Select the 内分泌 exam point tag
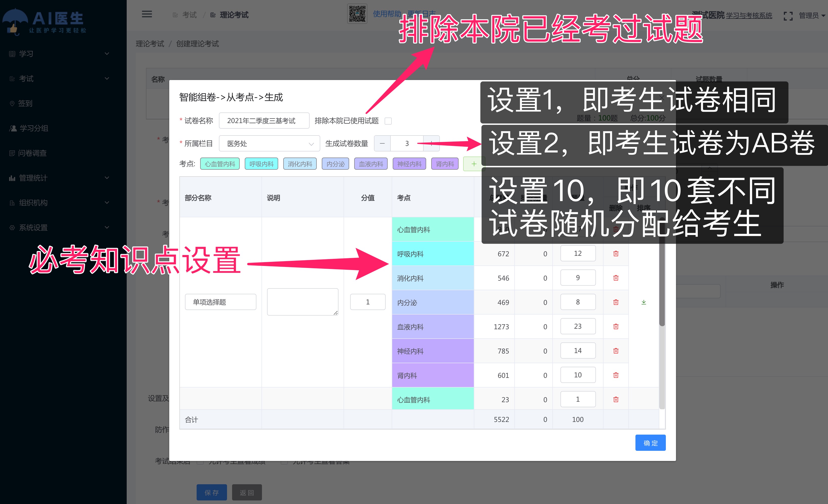The image size is (828, 504). pos(335,164)
